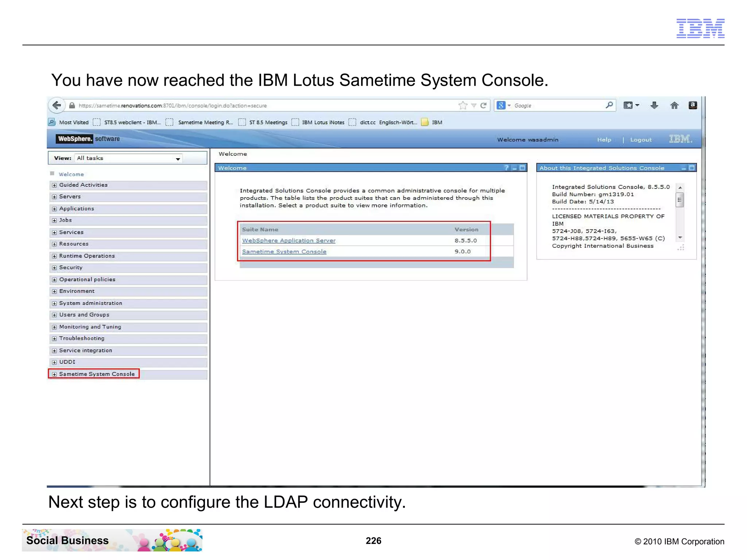Maximize the Welcome portlet
Screen dimensions: 747x560
(522, 168)
